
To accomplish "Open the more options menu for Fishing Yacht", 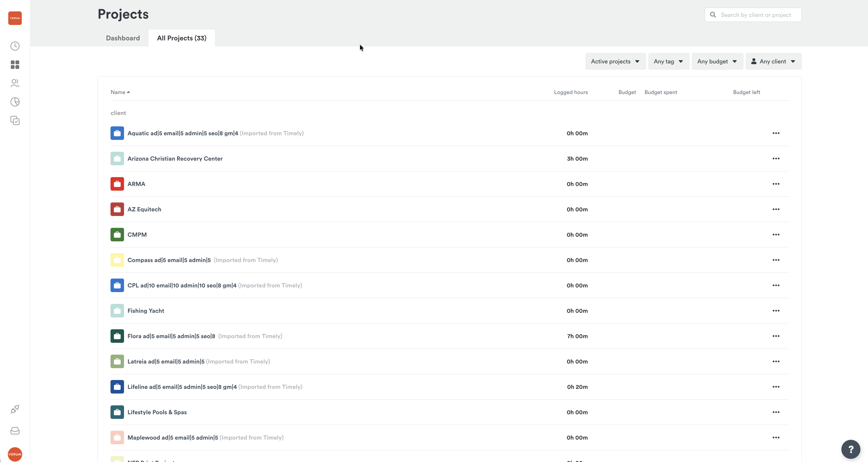I will (x=776, y=311).
